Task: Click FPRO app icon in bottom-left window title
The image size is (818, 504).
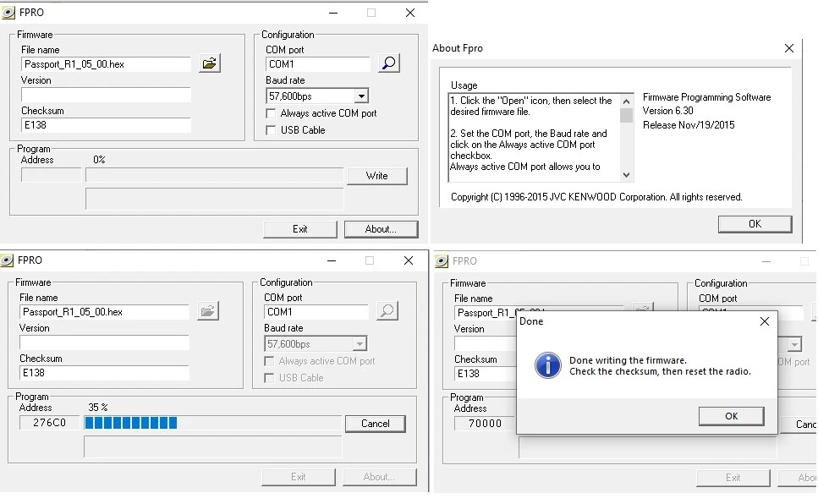Action: [7, 260]
